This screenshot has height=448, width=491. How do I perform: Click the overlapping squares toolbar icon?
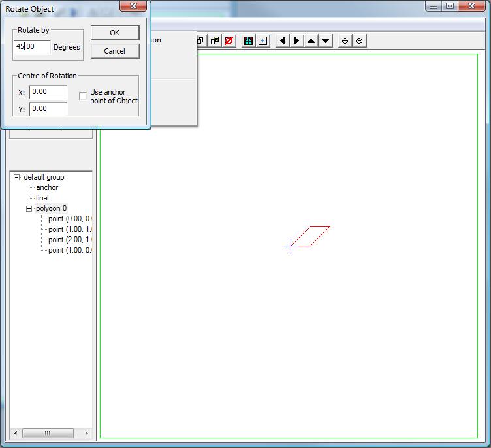[x=214, y=40]
